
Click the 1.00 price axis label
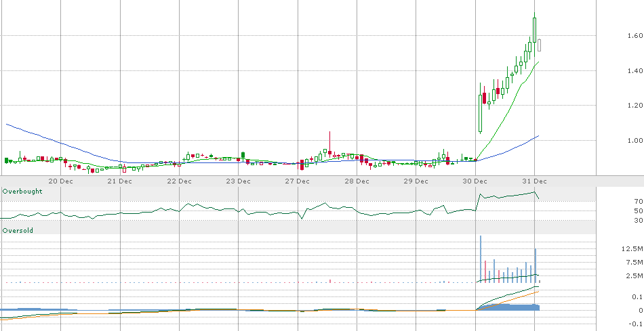click(x=635, y=141)
